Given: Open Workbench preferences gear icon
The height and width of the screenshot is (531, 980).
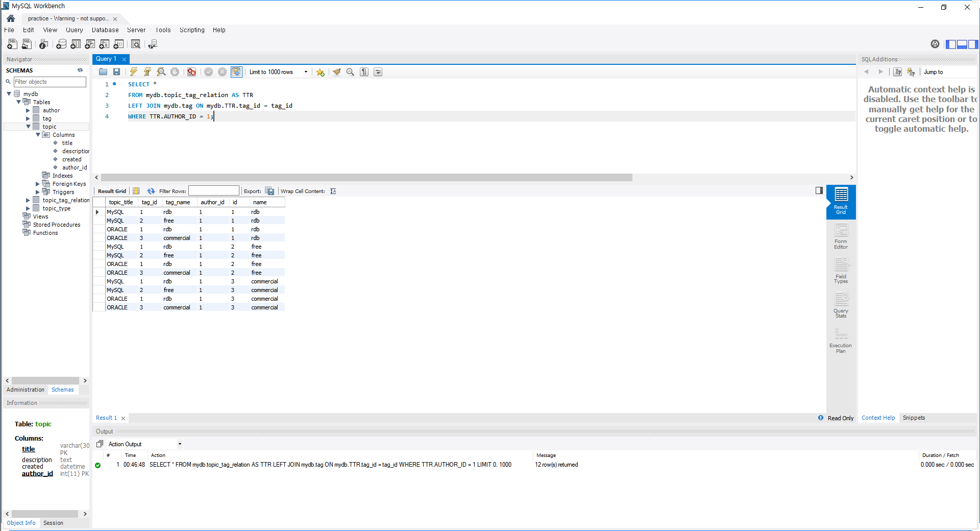Looking at the screenshot, I should [x=935, y=44].
